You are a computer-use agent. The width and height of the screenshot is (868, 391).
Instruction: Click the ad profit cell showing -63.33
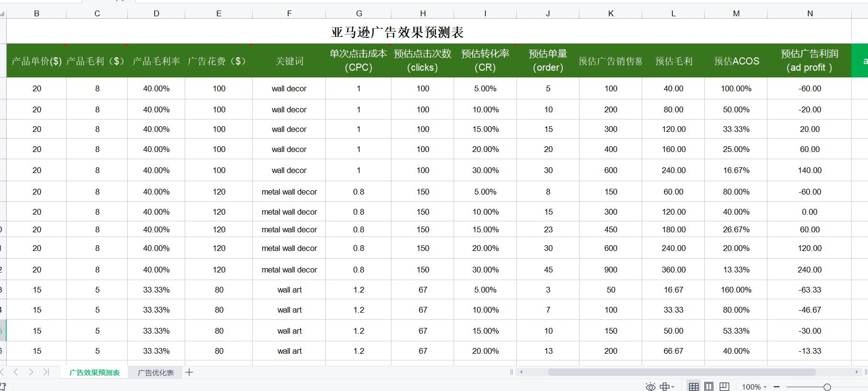click(x=810, y=290)
